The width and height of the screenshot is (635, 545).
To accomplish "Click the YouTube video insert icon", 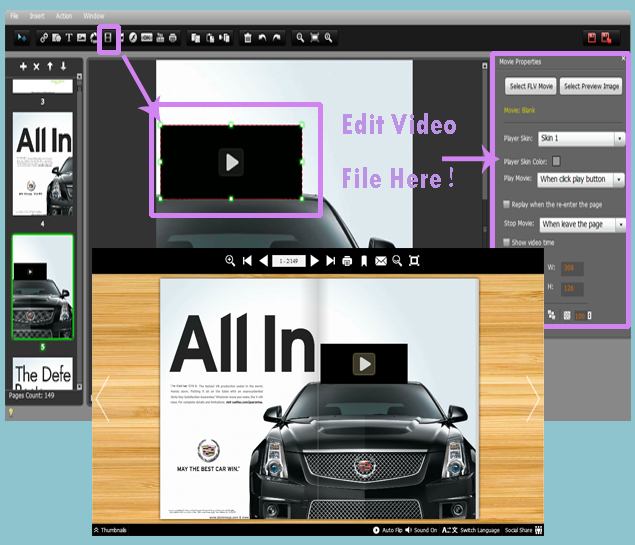I will 160,38.
